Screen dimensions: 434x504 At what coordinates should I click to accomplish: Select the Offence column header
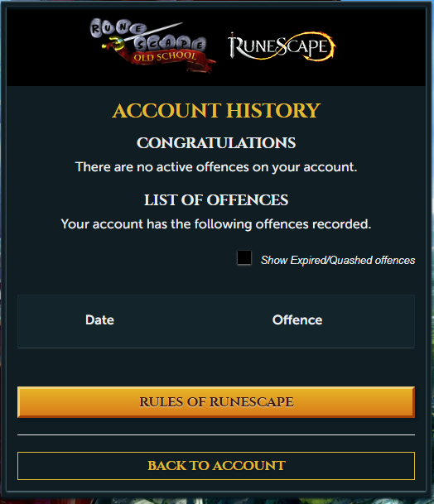coord(297,320)
